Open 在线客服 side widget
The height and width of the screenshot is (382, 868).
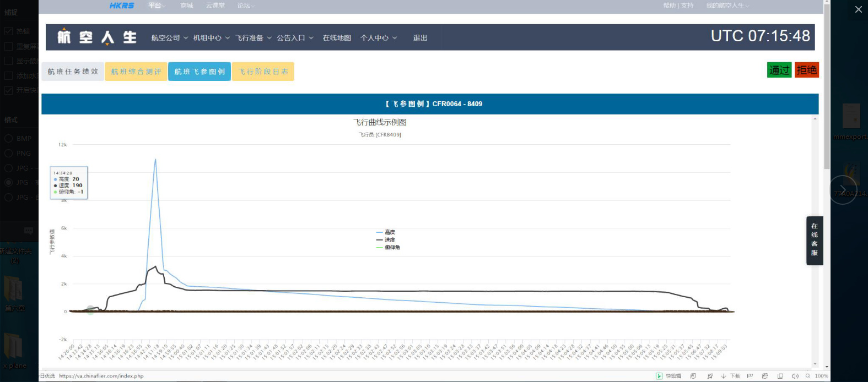pyautogui.click(x=815, y=241)
